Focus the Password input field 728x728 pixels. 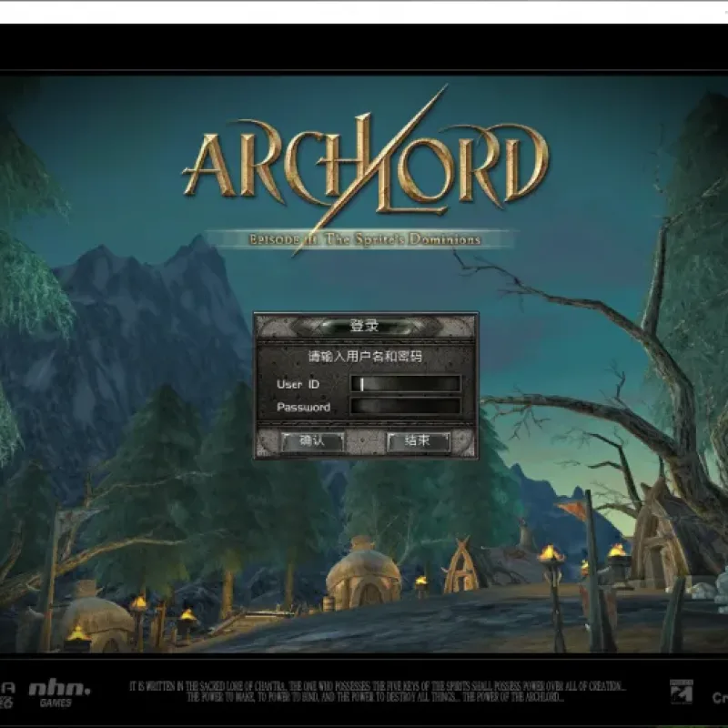(x=405, y=406)
